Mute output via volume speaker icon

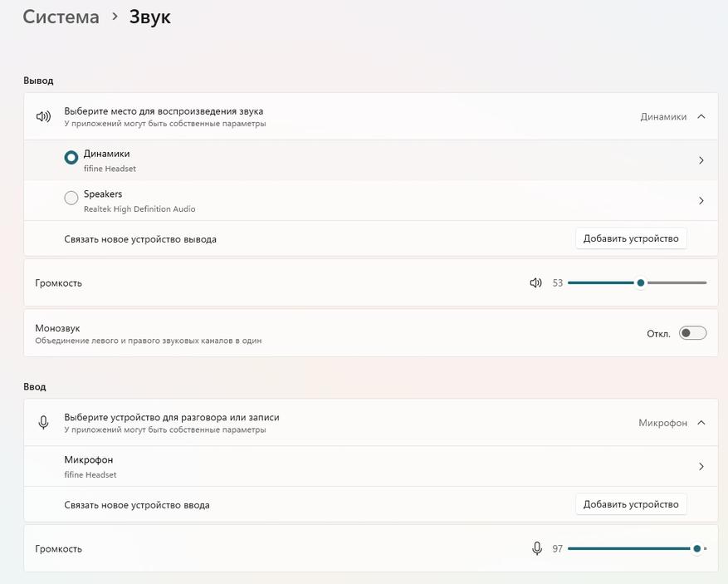pyautogui.click(x=535, y=283)
